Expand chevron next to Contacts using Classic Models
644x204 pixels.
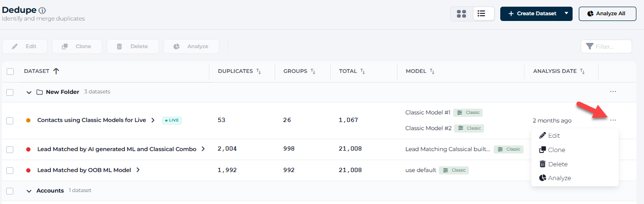pos(153,120)
